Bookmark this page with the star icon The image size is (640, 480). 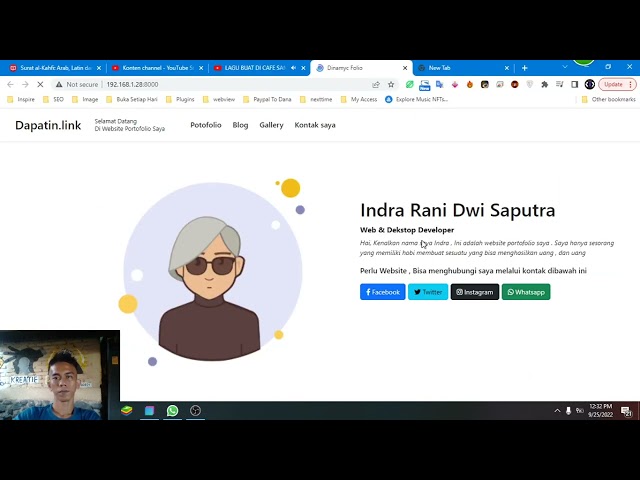[x=391, y=84]
